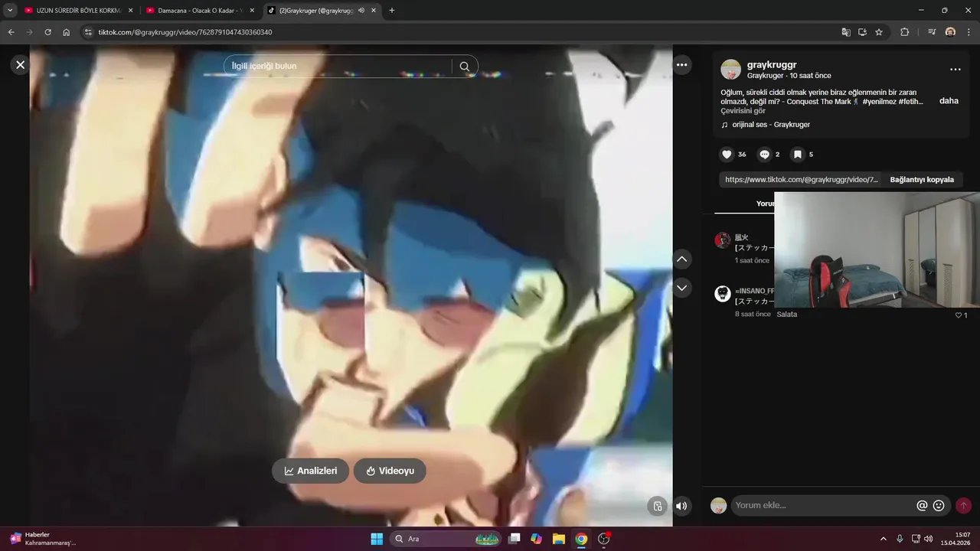The image size is (980, 551).
Task: View site information icon in address bar
Action: (88, 32)
